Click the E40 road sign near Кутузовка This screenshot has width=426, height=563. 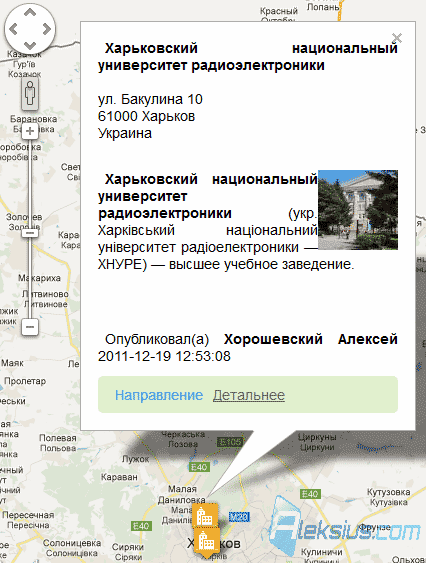pos(310,494)
